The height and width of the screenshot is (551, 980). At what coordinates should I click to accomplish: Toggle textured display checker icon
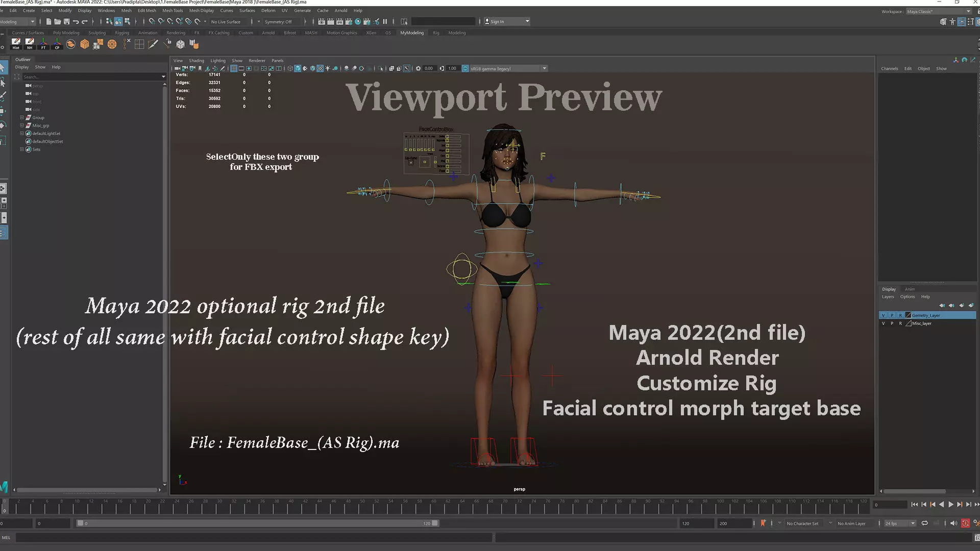320,68
